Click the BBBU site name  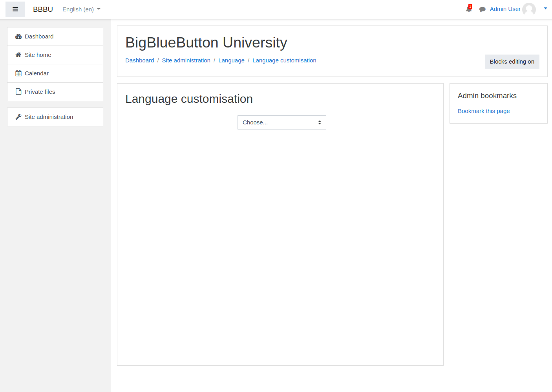click(42, 9)
